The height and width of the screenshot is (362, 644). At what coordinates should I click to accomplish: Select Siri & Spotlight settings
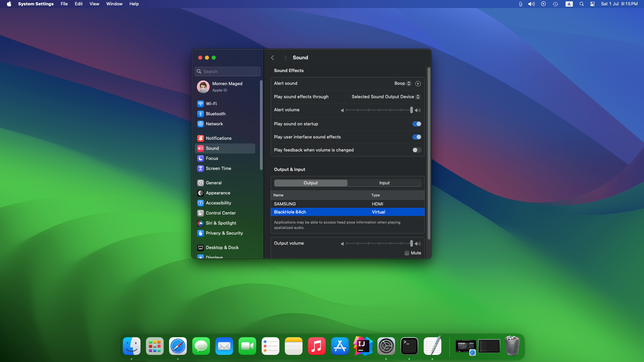220,223
